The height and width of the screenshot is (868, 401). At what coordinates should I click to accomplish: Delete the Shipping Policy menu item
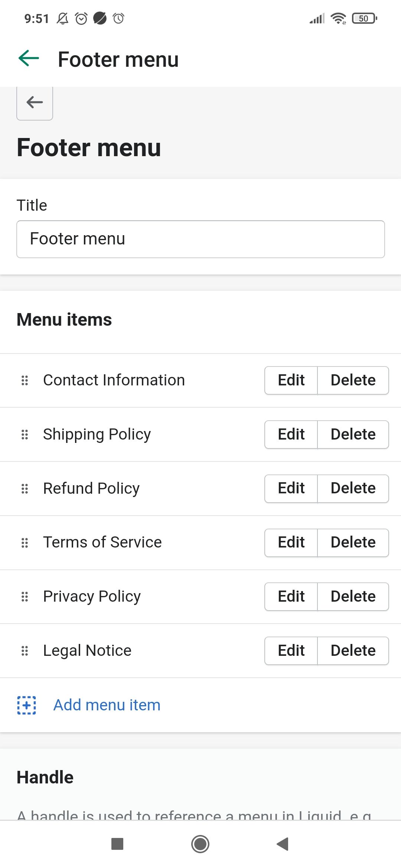353,434
